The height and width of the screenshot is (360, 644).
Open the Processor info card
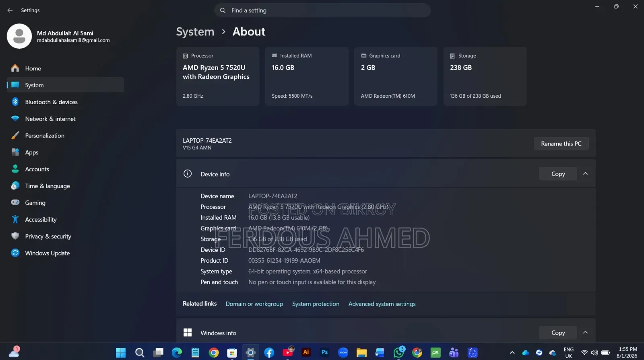[218, 76]
